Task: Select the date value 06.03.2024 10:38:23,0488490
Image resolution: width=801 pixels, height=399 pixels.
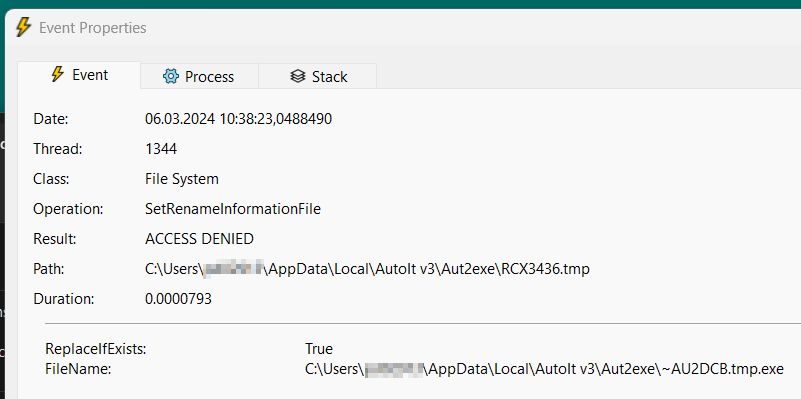Action: [239, 119]
